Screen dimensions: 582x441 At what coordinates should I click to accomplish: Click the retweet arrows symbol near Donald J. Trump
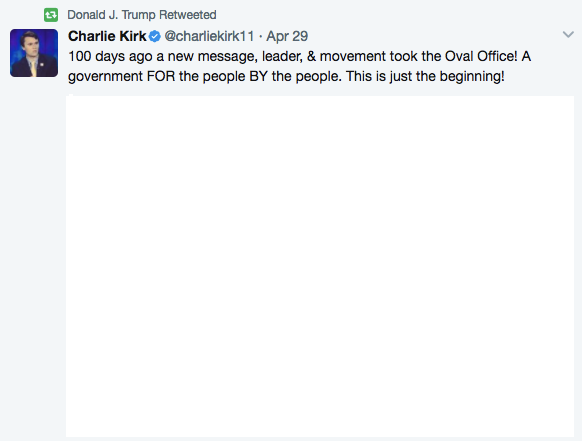(51, 15)
